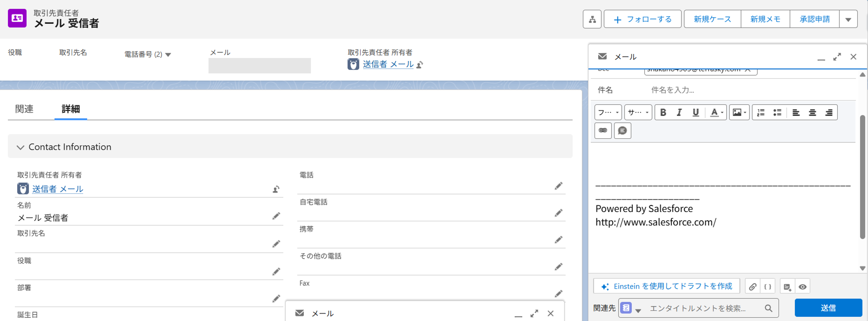Change owner icon in header highlights
This screenshot has width=868, height=321.
pyautogui.click(x=420, y=65)
